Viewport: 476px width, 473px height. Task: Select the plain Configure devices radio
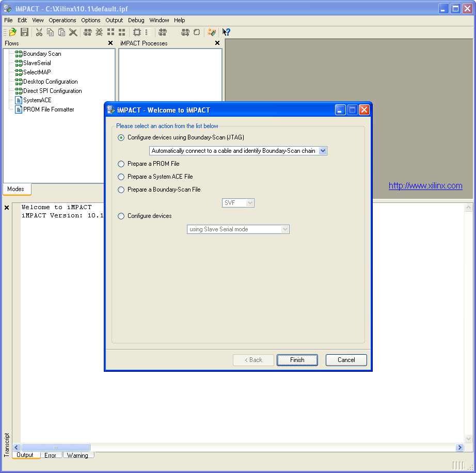coord(121,216)
